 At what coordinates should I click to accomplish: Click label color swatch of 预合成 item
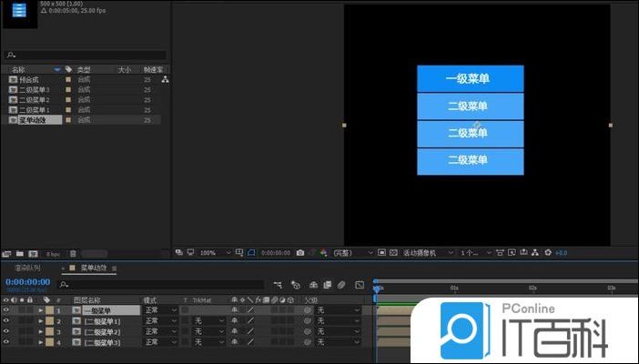pos(68,79)
